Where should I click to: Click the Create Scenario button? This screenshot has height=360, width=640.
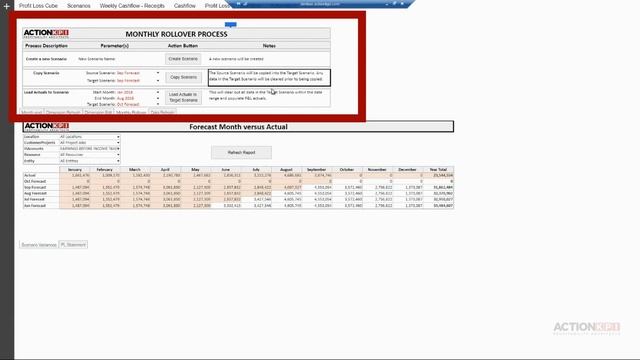tap(183, 59)
